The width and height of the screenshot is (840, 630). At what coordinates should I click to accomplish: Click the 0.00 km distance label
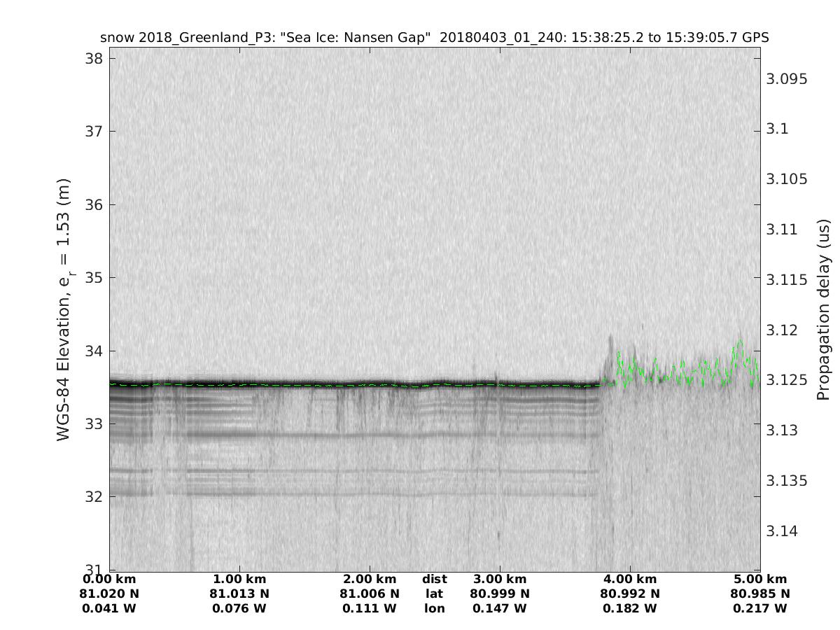point(109,580)
